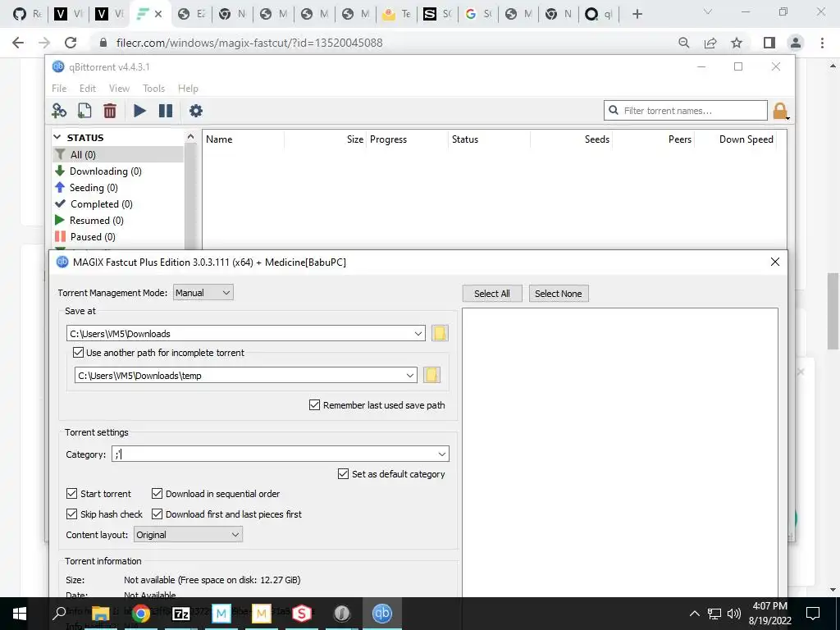Click the Select None button

coord(558,293)
